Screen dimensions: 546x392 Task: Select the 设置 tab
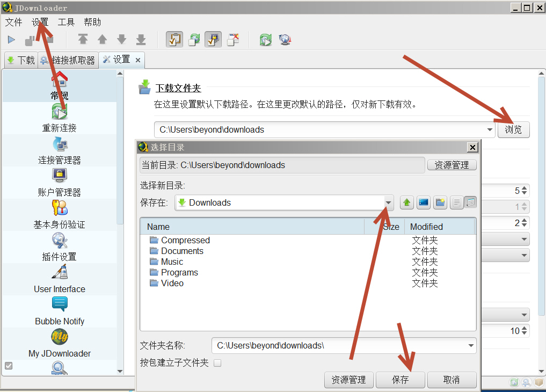(121, 60)
